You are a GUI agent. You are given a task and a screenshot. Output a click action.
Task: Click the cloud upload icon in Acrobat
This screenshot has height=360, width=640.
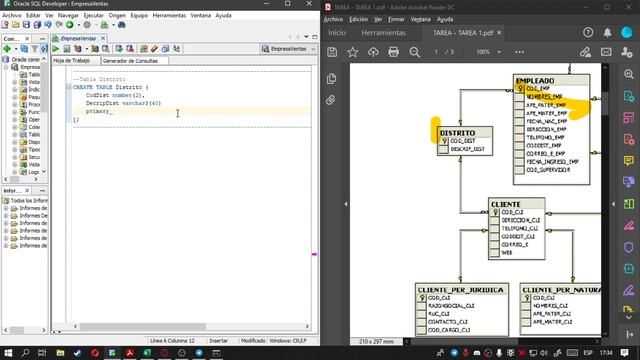point(373,52)
